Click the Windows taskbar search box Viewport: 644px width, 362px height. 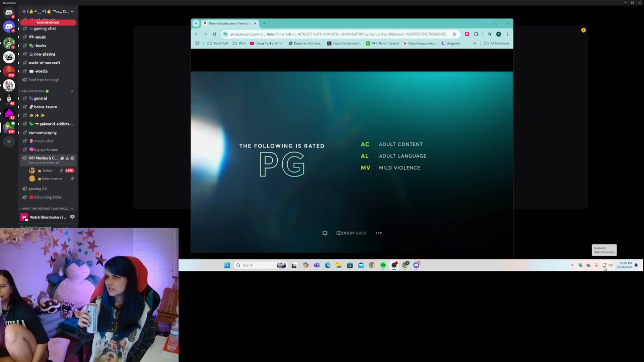[x=260, y=265]
